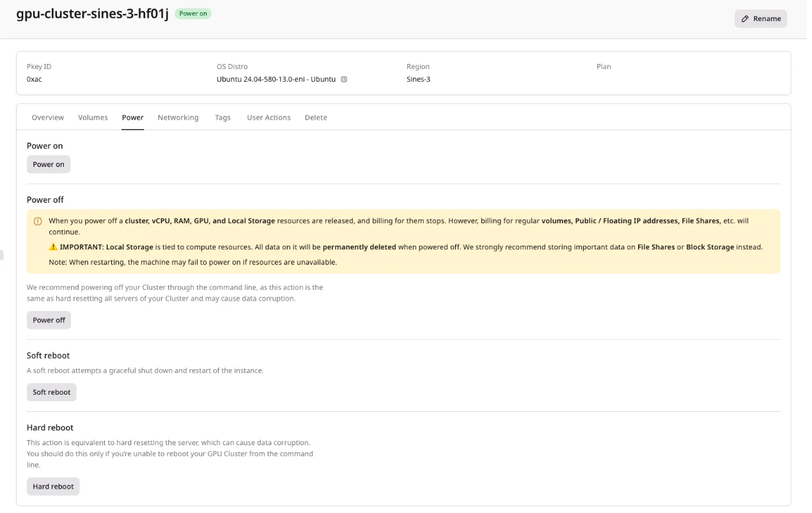
Task: Click the orange info icon in the warning banner
Action: coord(38,221)
